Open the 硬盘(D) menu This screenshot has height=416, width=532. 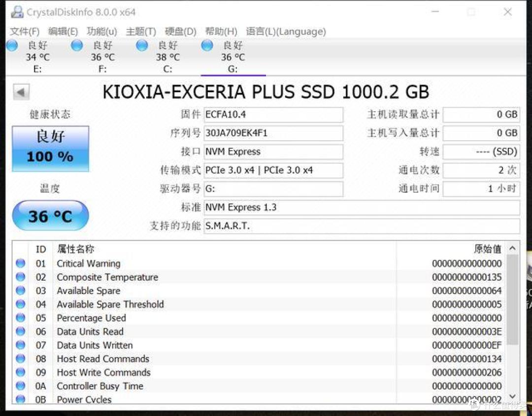click(180, 32)
